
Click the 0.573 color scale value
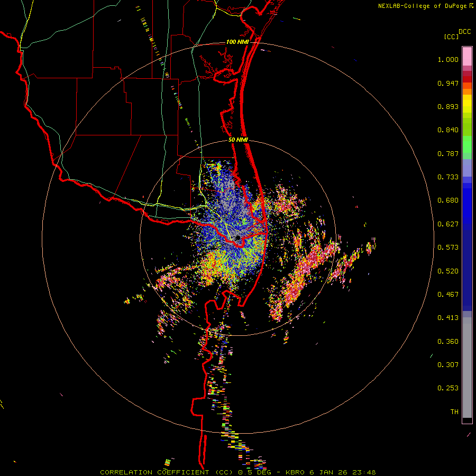pyautogui.click(x=448, y=248)
